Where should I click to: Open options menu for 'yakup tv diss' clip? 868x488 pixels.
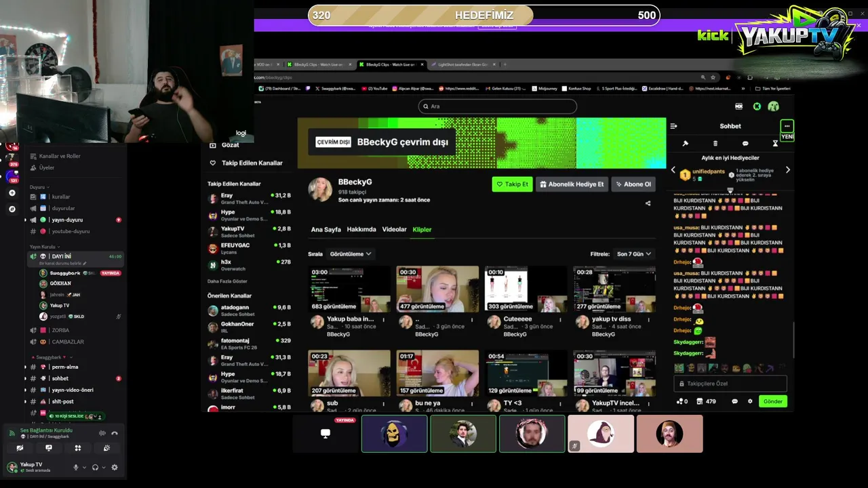tap(648, 319)
